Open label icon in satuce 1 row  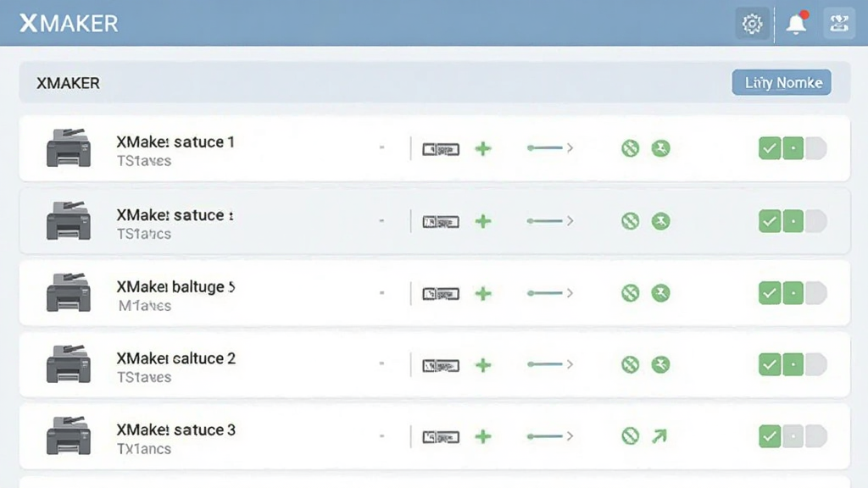[x=441, y=149]
